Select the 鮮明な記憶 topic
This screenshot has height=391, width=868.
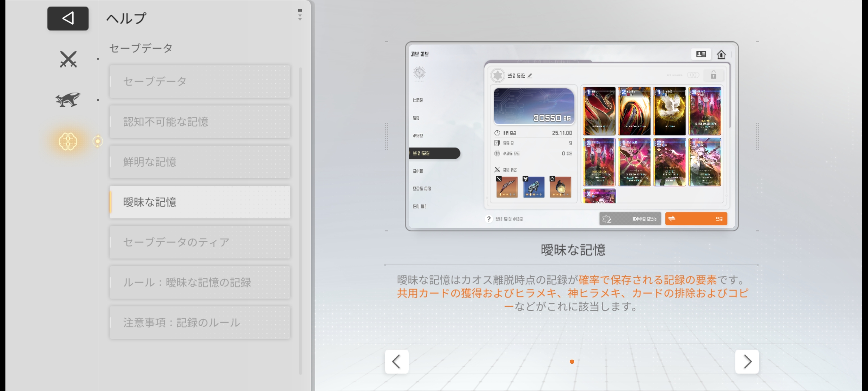click(x=200, y=162)
